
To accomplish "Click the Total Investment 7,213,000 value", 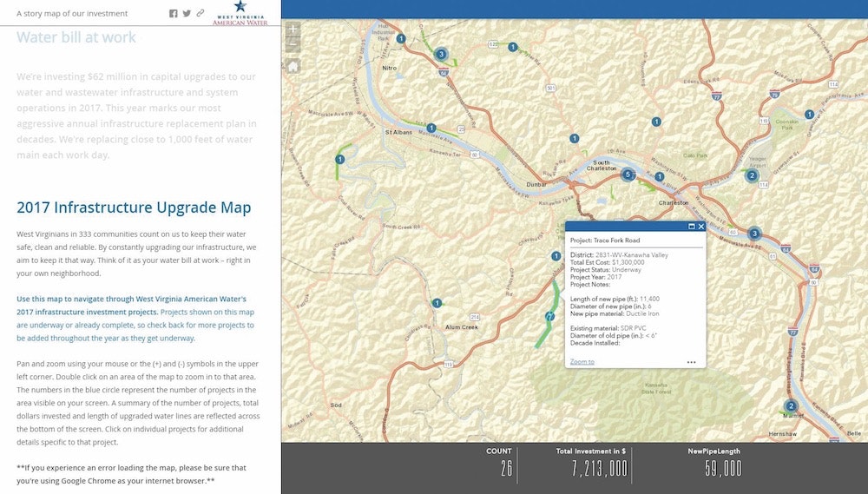I will click(600, 469).
